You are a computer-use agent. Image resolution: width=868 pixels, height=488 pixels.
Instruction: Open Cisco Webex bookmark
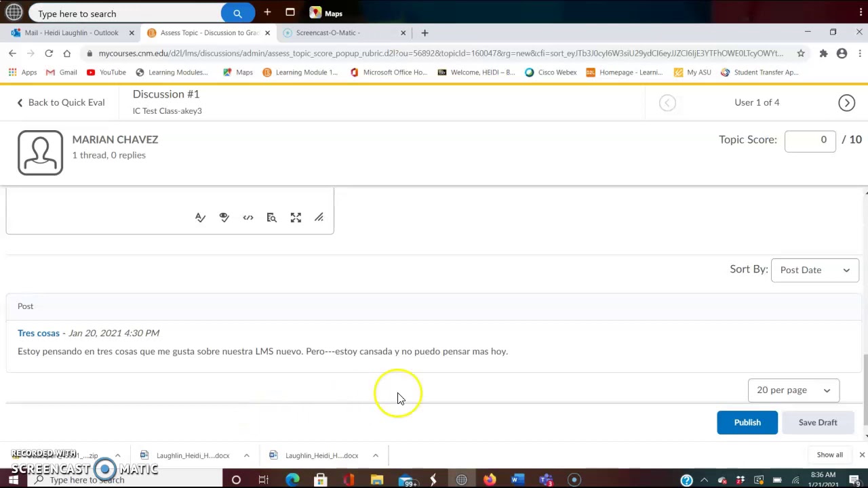(x=551, y=72)
